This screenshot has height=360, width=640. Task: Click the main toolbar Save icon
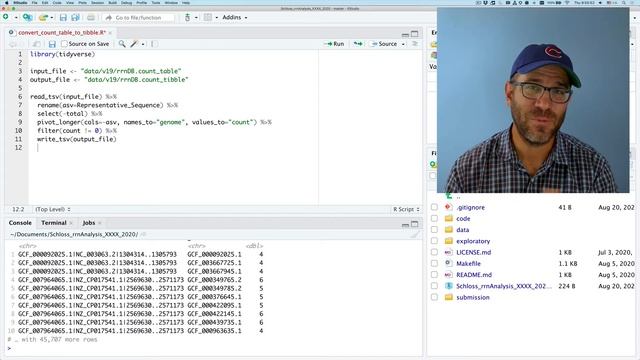pyautogui.click(x=63, y=18)
